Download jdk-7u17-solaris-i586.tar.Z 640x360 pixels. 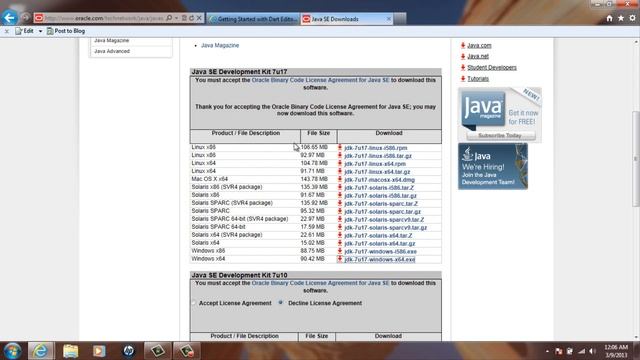tap(379, 188)
